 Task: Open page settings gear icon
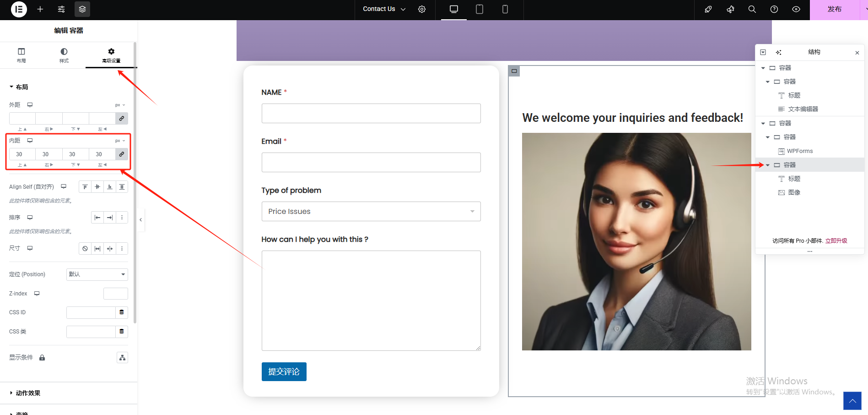(x=422, y=9)
